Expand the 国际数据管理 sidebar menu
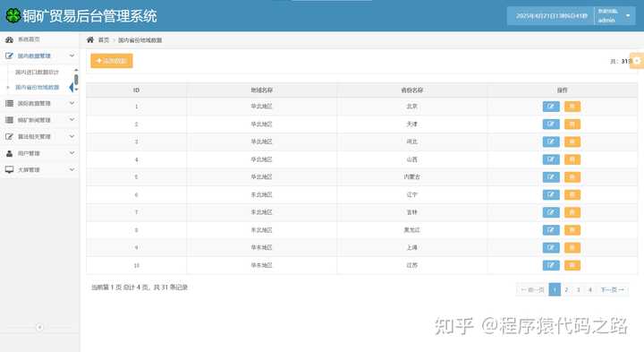 [39, 103]
